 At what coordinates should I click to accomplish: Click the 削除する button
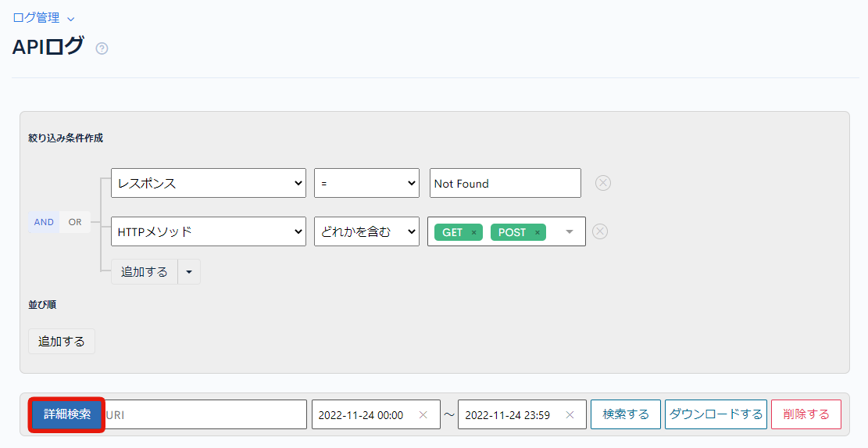click(x=806, y=414)
